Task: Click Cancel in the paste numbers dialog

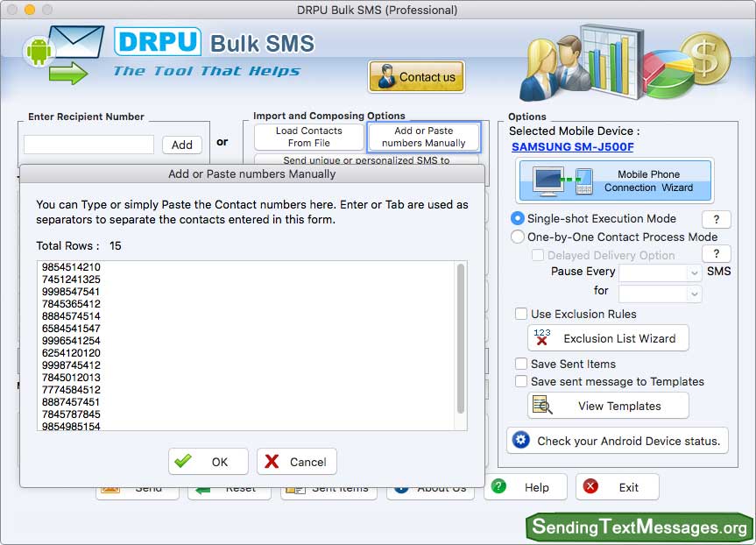Action: point(296,462)
